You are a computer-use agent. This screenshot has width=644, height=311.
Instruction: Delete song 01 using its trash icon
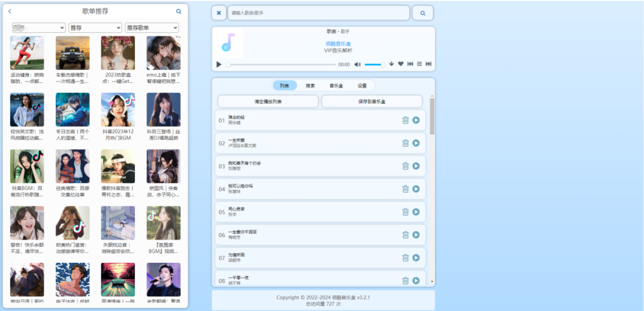pos(405,120)
